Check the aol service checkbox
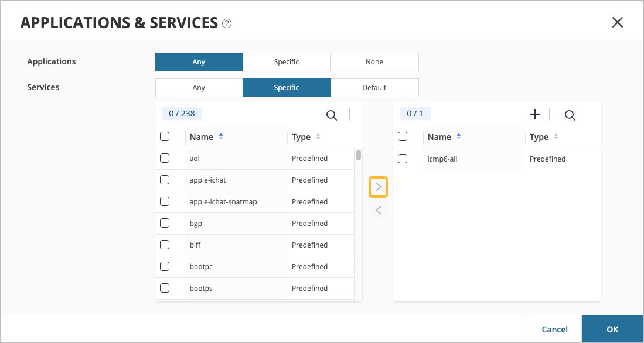Screen dimensions: 644x343 tap(165, 158)
